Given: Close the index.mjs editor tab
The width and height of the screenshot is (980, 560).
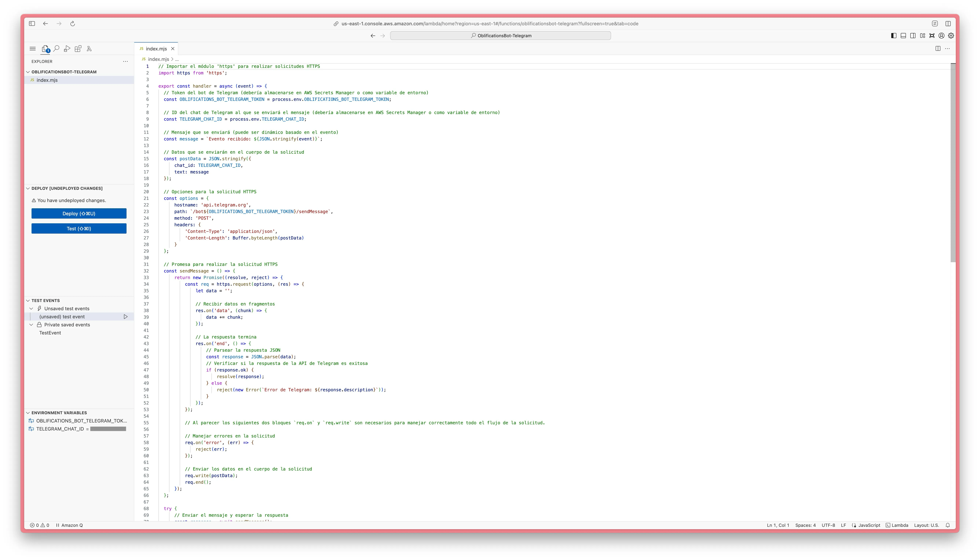Looking at the screenshot, I should 173,49.
